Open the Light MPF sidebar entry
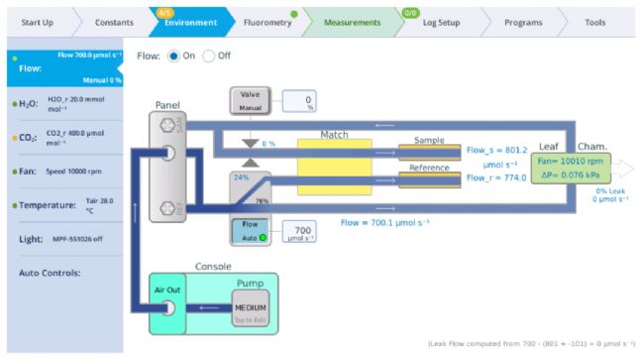Image resolution: width=644 pixels, height=358 pixels. tap(64, 239)
